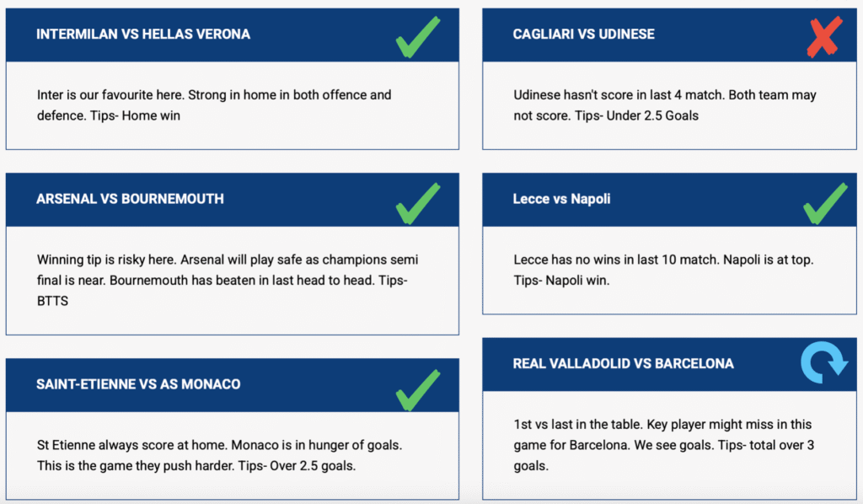Image resolution: width=863 pixels, height=504 pixels.
Task: Open the SAINT-ETIENNE VS AS MONACO heading
Action: coord(138,384)
